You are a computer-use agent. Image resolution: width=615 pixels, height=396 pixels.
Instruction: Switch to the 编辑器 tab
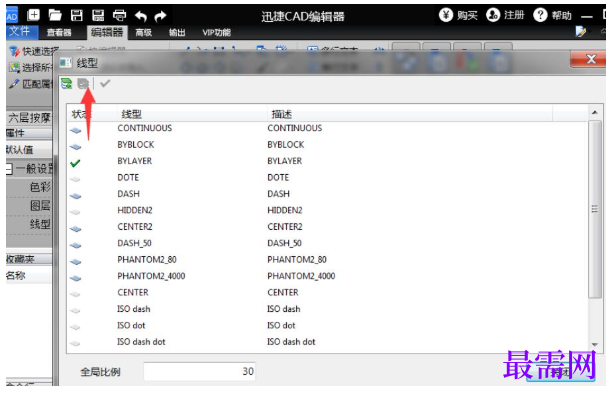coord(107,33)
